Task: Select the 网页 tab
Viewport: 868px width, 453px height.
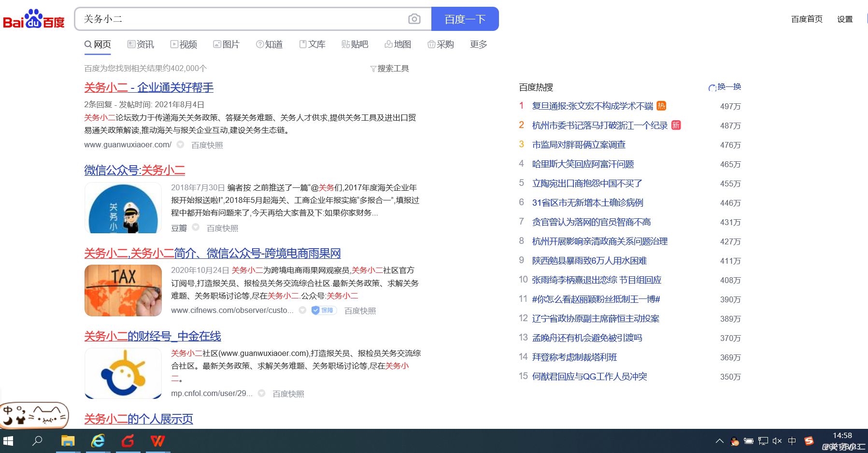Action: click(98, 44)
